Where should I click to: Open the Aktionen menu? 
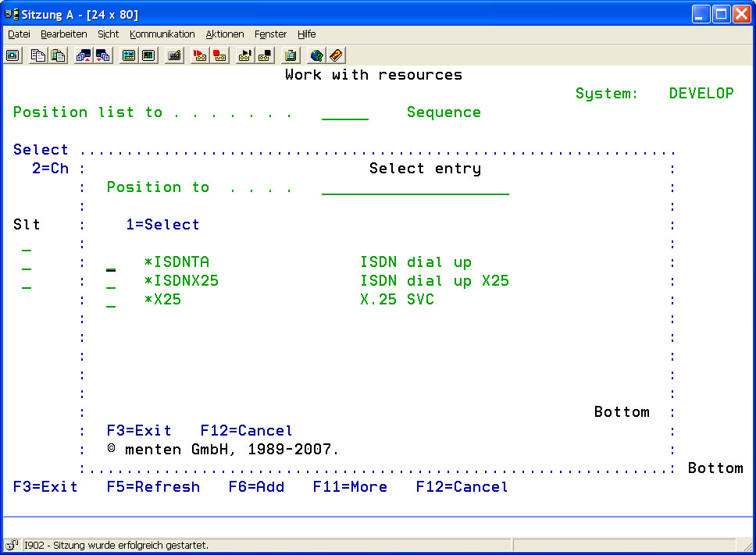225,34
